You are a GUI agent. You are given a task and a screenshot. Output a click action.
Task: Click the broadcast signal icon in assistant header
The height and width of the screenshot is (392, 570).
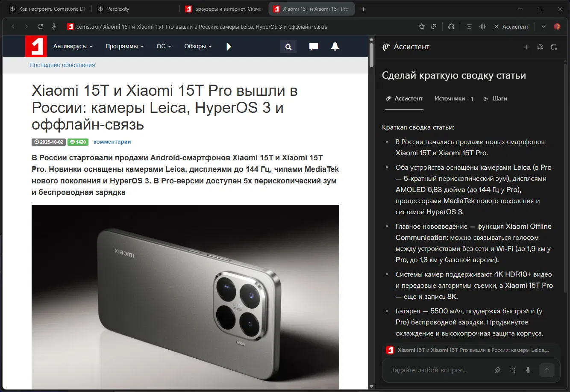(x=540, y=47)
